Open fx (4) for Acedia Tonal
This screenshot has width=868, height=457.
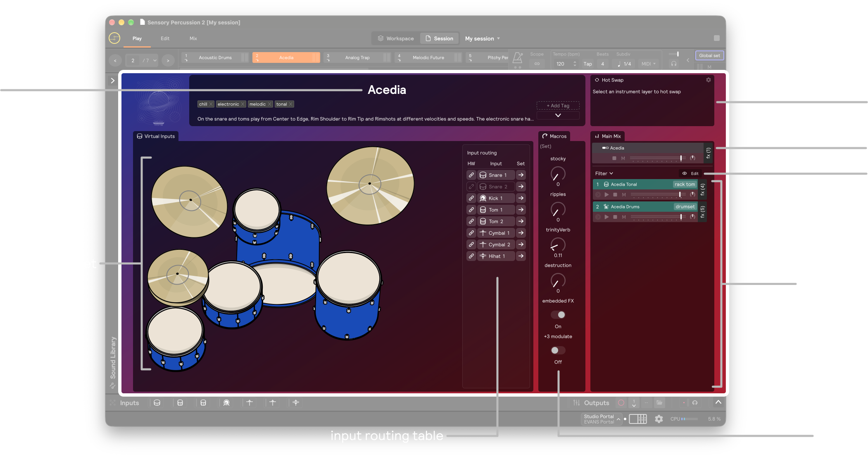pos(702,189)
